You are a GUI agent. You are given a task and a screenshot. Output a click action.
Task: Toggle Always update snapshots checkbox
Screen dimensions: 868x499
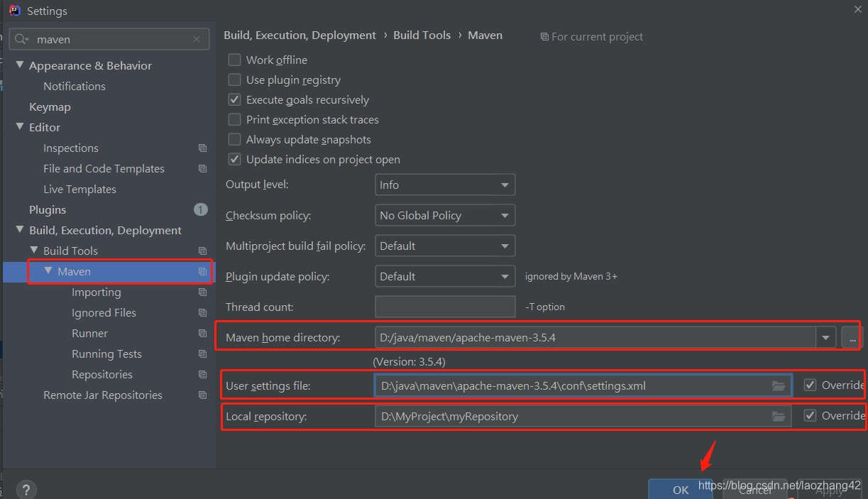click(234, 140)
